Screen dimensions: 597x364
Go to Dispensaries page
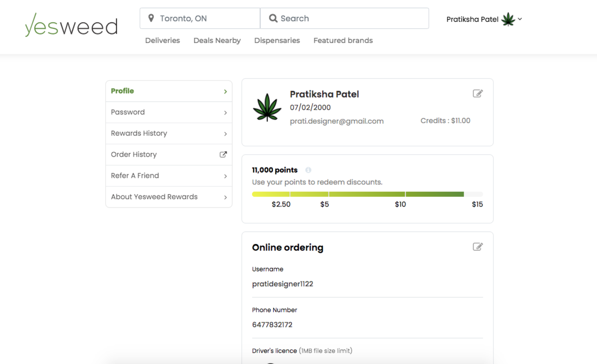tap(277, 40)
